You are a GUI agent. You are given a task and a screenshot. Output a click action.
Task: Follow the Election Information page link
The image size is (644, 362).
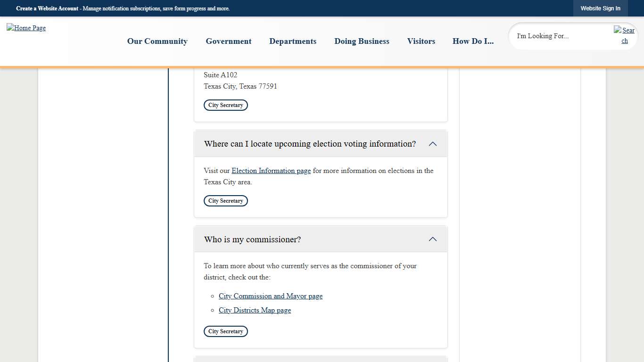(271, 171)
